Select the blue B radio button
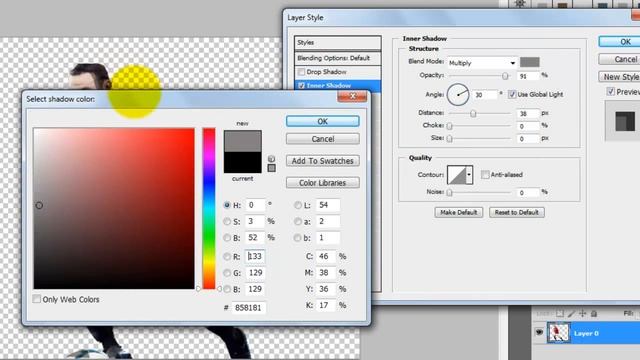Screen dimensions: 640x360 [x=227, y=289]
